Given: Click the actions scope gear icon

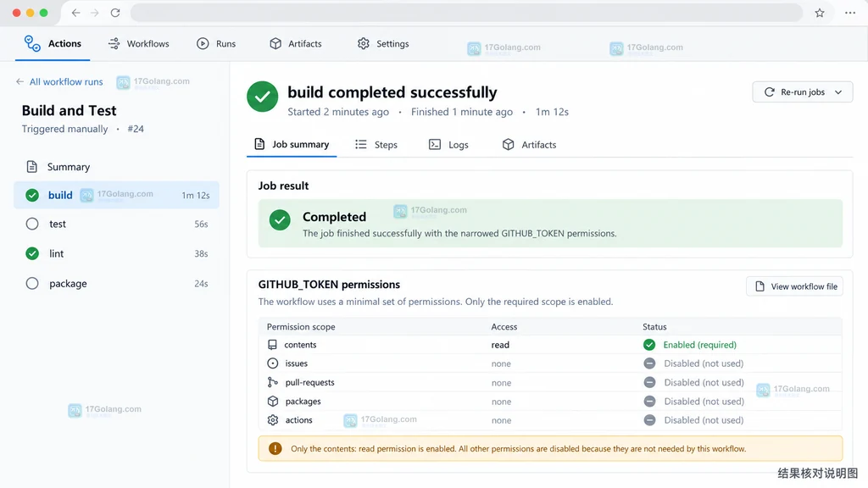Looking at the screenshot, I should [272, 420].
